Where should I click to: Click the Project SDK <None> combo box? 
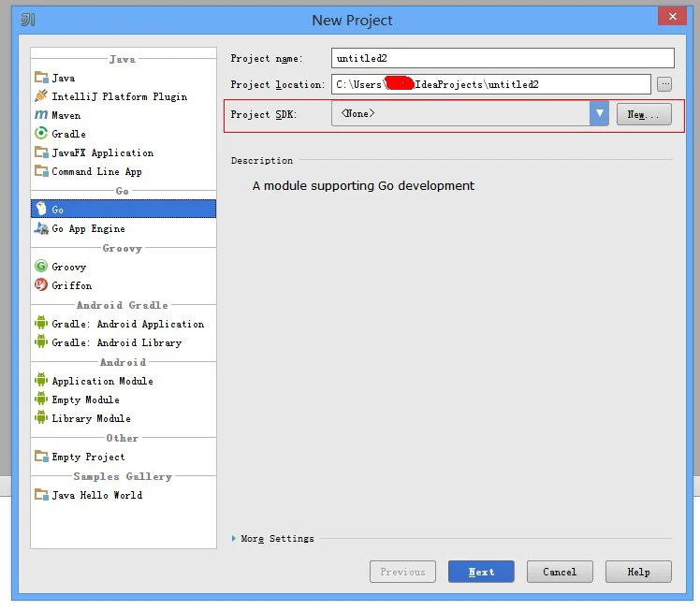pyautogui.click(x=470, y=114)
